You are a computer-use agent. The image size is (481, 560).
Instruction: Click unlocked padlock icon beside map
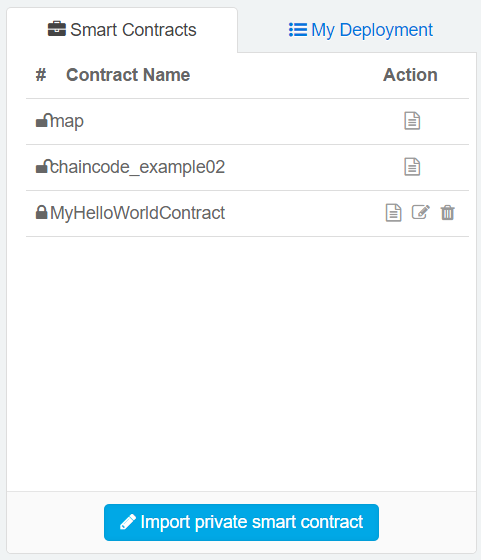pyautogui.click(x=44, y=120)
